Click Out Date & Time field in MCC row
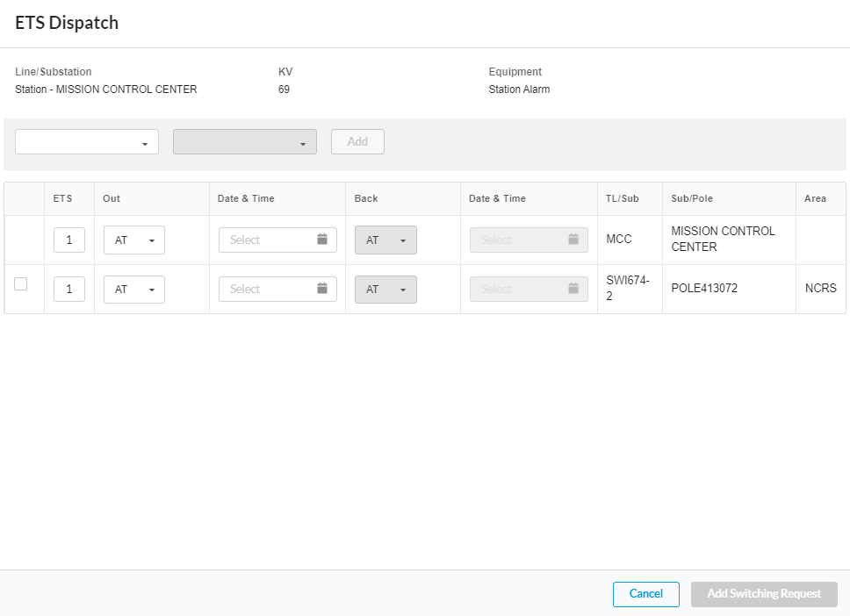The height and width of the screenshot is (616, 850). click(x=268, y=240)
